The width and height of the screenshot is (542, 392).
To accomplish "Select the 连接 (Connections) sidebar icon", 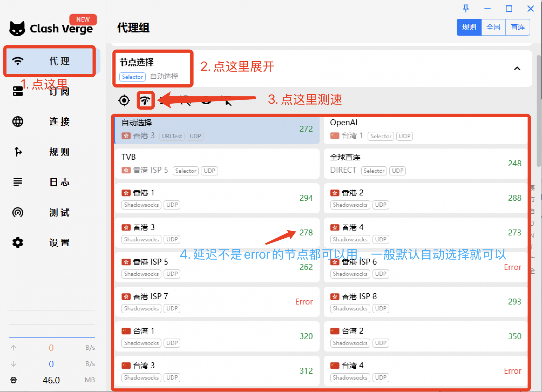I will 18,121.
